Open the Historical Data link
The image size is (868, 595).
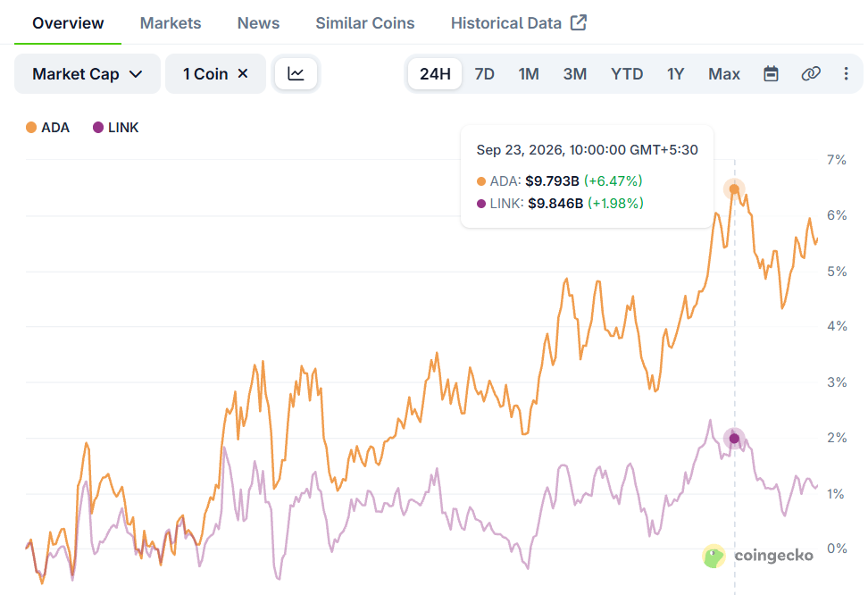(519, 23)
